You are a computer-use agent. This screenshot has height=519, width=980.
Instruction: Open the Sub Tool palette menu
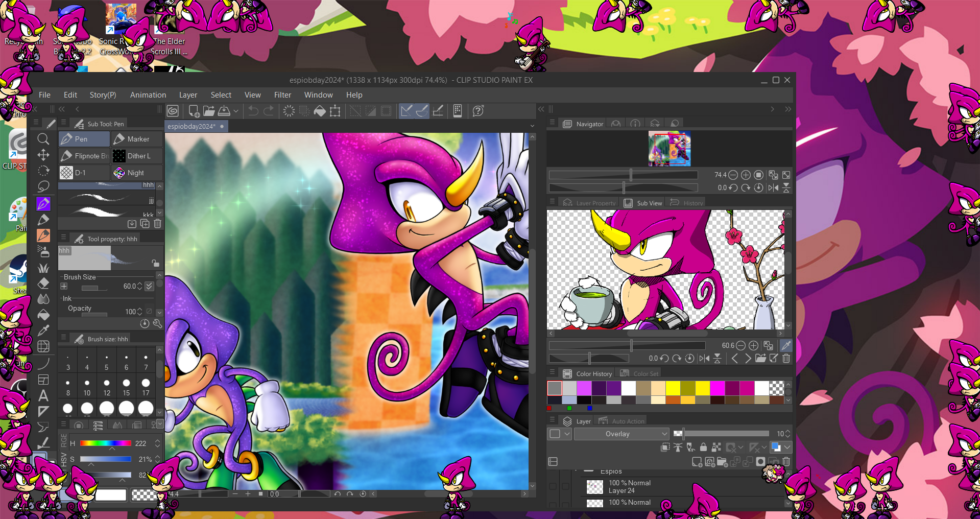click(x=63, y=123)
